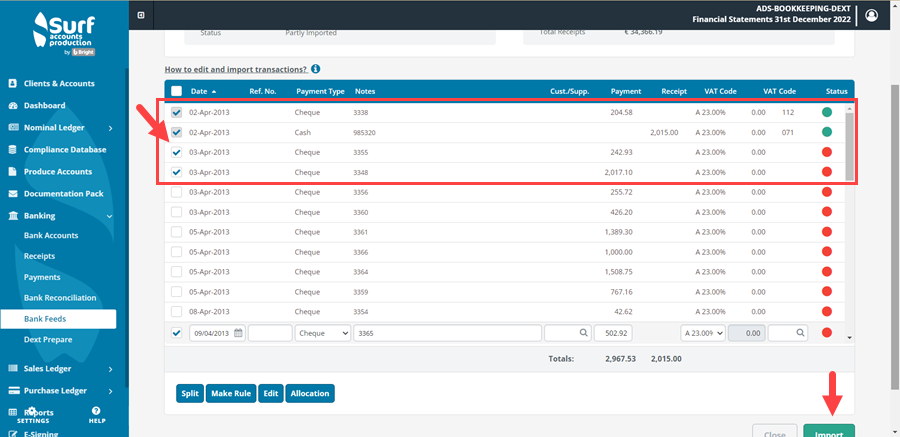
Task: Check the row for cheque 3356
Action: coord(177,192)
